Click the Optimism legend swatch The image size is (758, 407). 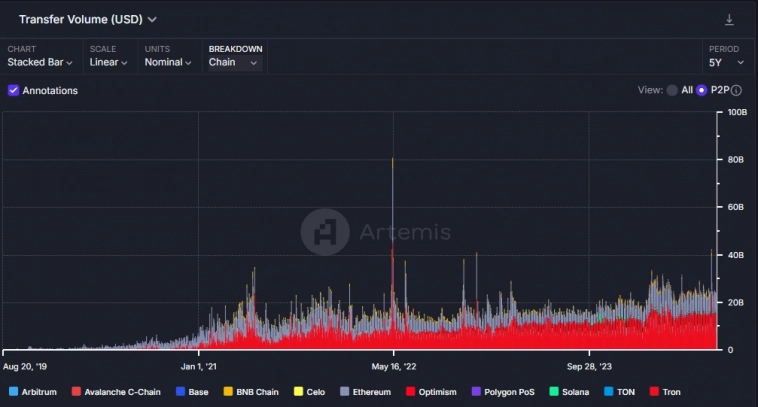(x=410, y=392)
